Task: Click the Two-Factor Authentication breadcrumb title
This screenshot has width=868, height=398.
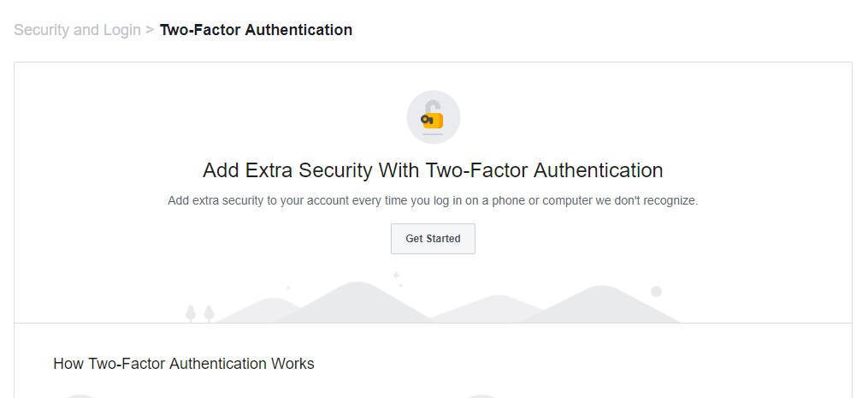Action: [256, 30]
